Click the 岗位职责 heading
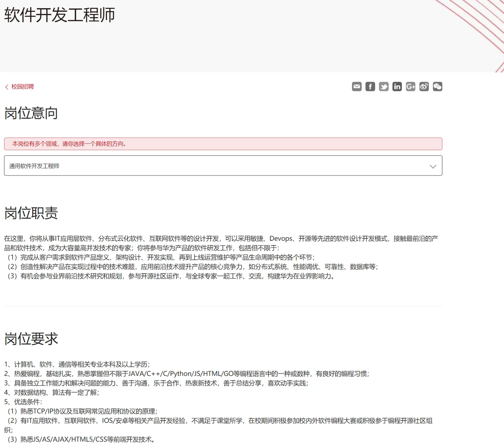The image size is (504, 446). pos(31,213)
